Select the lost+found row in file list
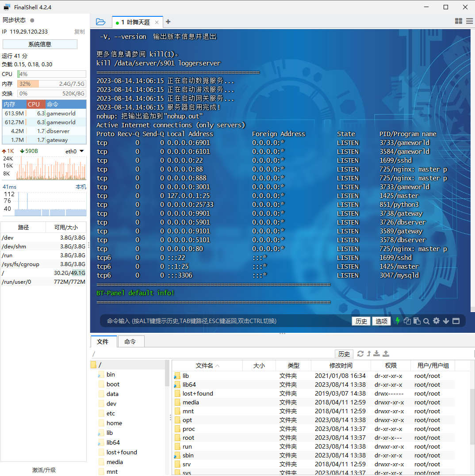Image resolution: width=475 pixels, height=476 pixels. pos(314,393)
